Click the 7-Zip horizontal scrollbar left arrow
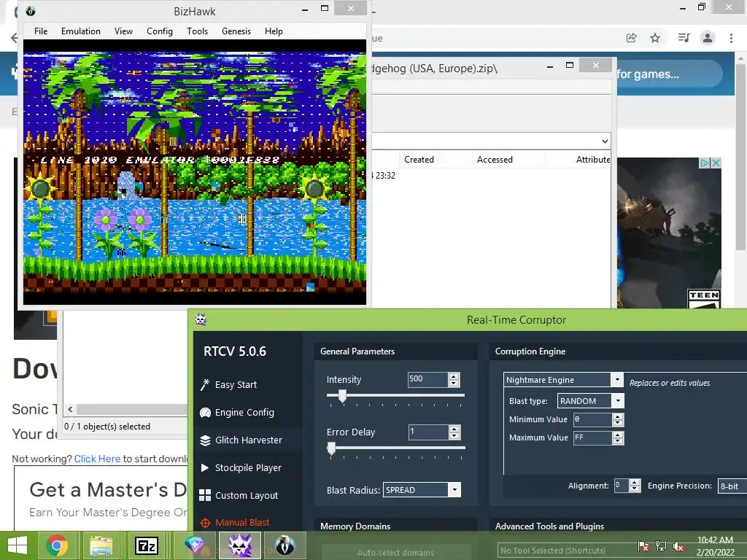 pos(70,409)
